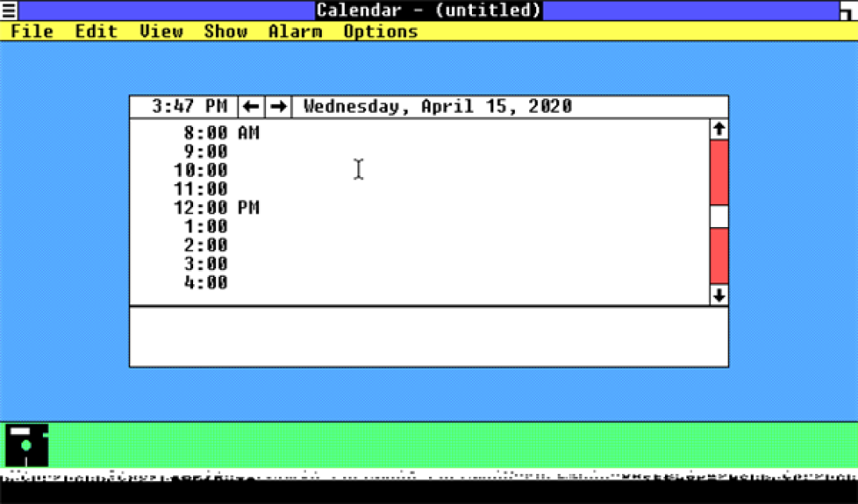The height and width of the screenshot is (504, 858).
Task: Open the View menu
Action: pos(160,31)
